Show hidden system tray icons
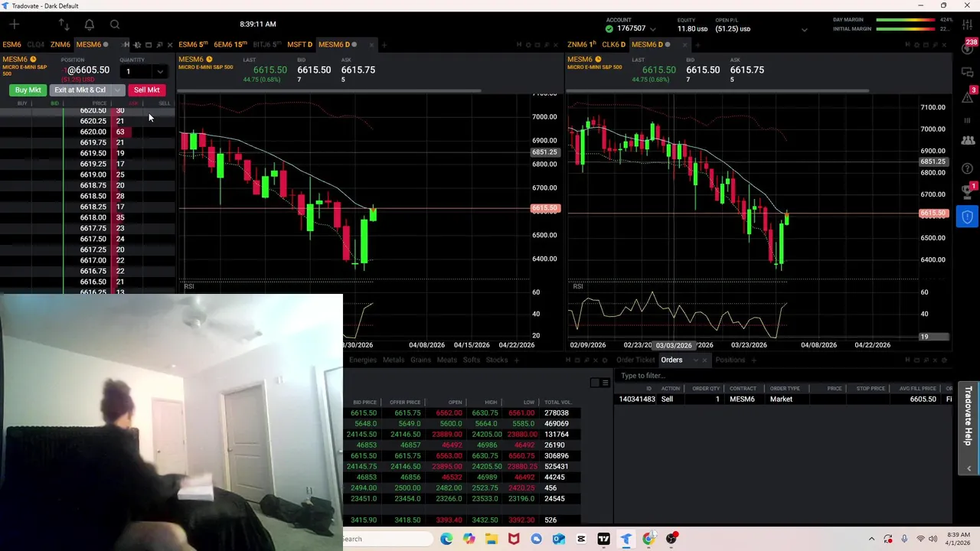980x551 pixels. tap(871, 539)
